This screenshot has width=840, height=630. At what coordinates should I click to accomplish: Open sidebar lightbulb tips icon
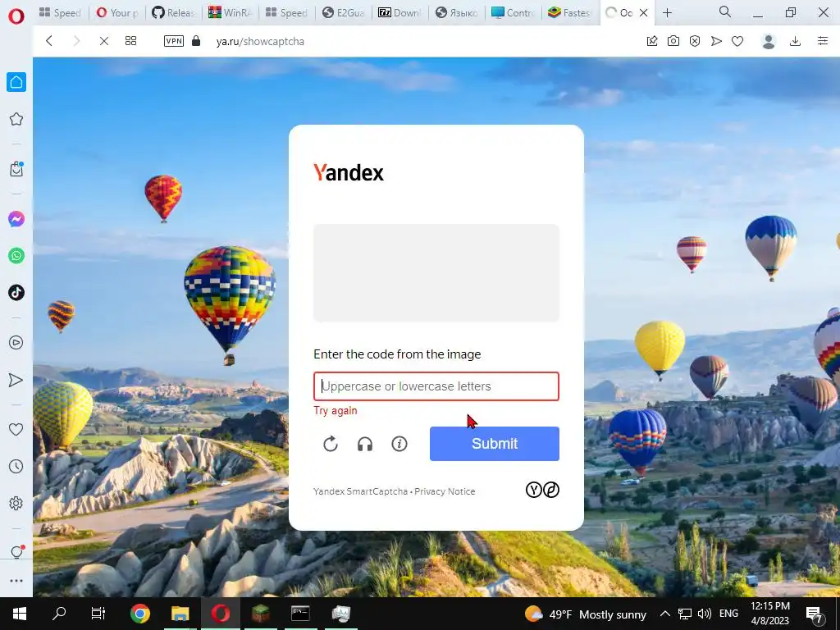coord(16,552)
